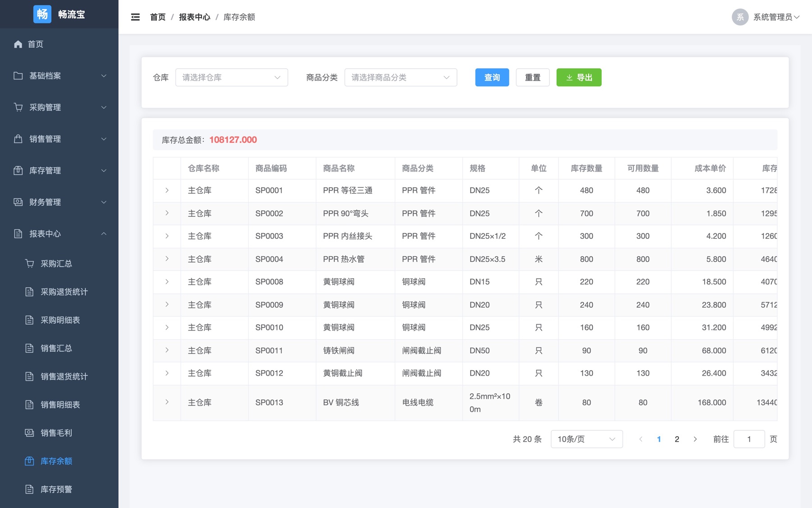The height and width of the screenshot is (508, 812).
Task: Click 首页 breadcrumb link
Action: 158,17
